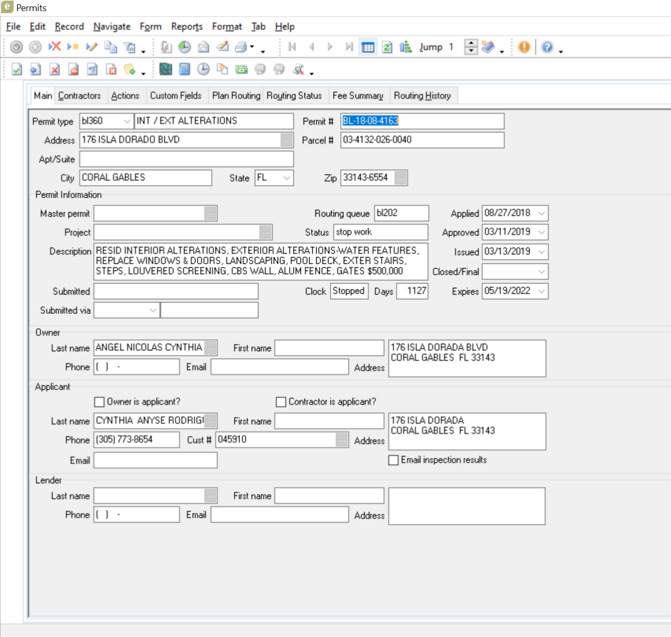
Task: Open the Reports menu
Action: tap(186, 27)
